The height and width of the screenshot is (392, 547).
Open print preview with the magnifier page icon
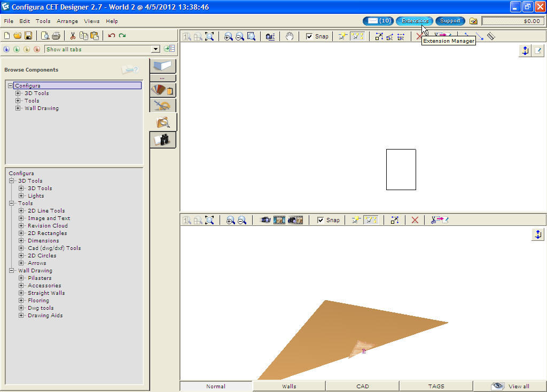(x=45, y=36)
